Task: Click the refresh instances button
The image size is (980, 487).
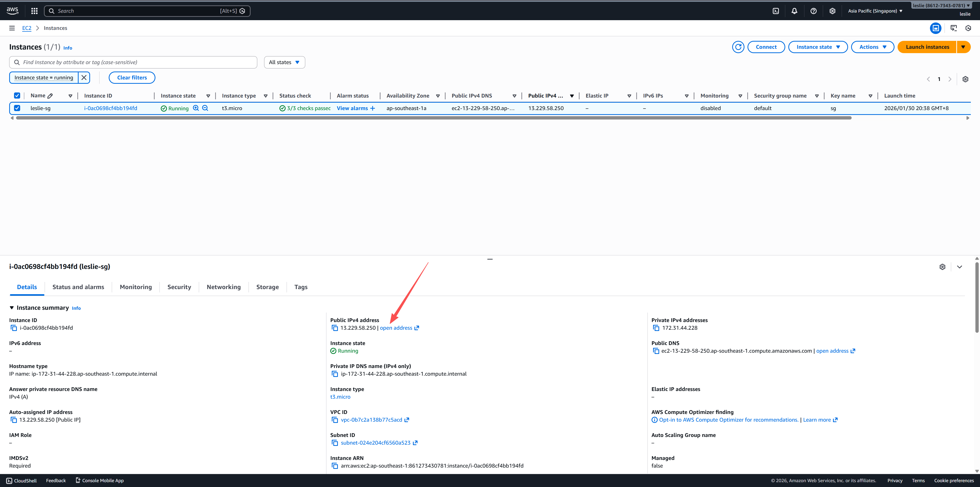Action: coord(738,47)
